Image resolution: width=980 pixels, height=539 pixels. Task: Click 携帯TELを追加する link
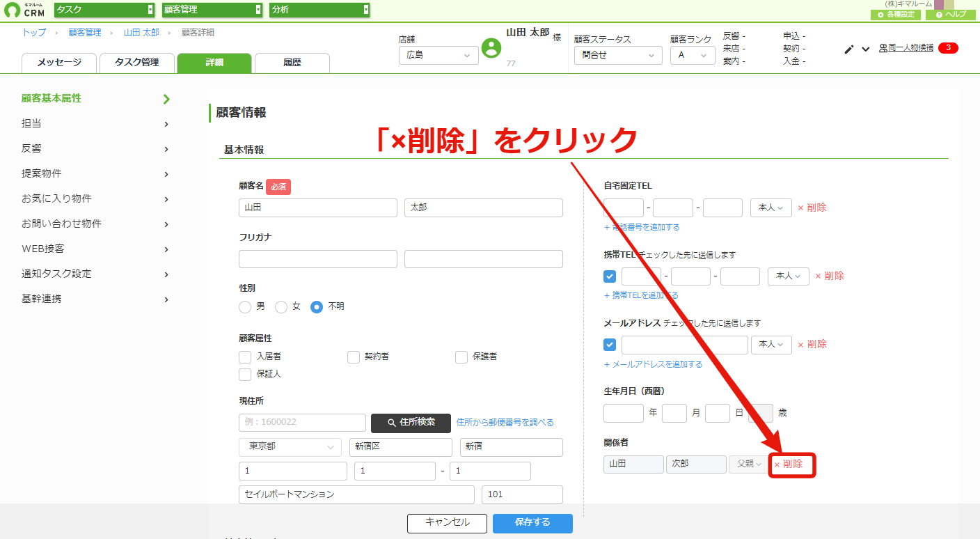[x=641, y=295]
